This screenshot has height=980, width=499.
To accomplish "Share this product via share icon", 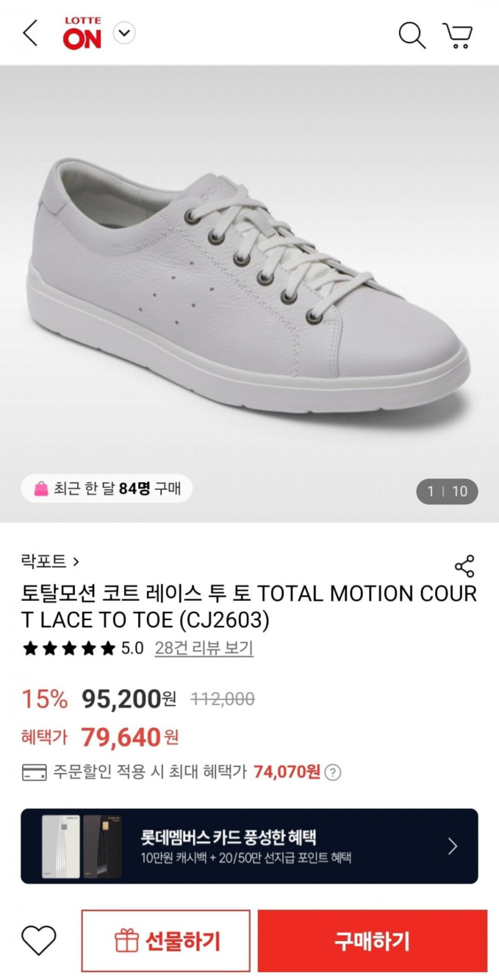I will 464,566.
